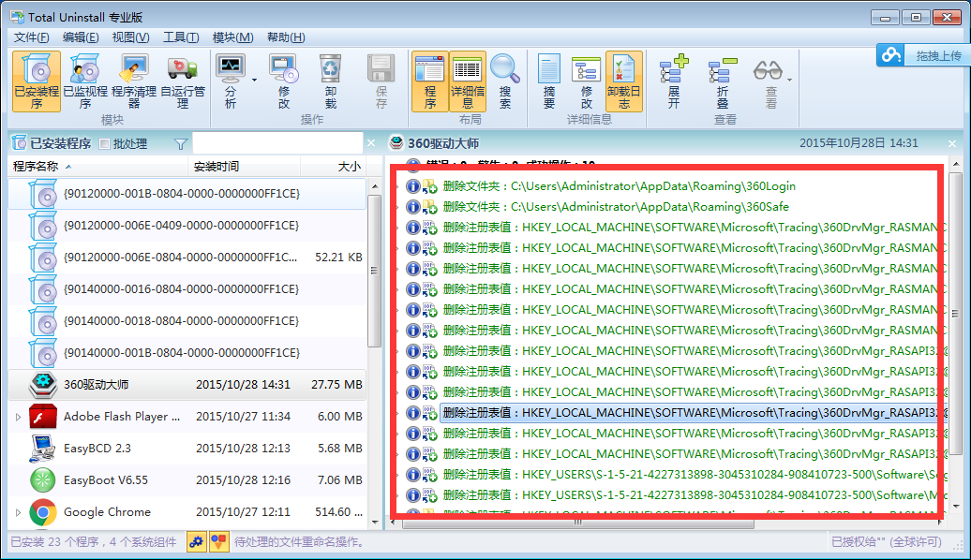Expand the Google Chrome tree entry
This screenshot has width=971, height=560.
click(18, 512)
